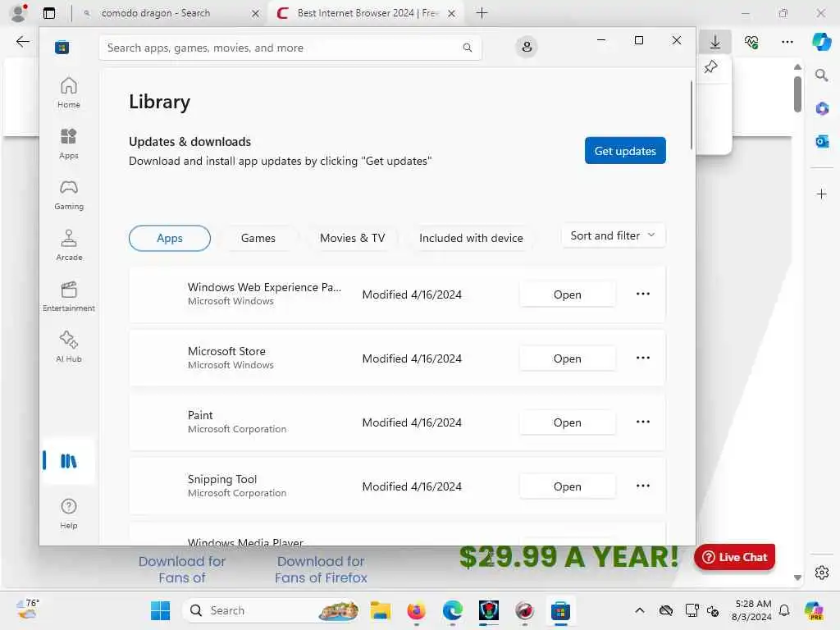The height and width of the screenshot is (630, 840).
Task: Select the Movies & TV filter tab
Action: pyautogui.click(x=353, y=239)
